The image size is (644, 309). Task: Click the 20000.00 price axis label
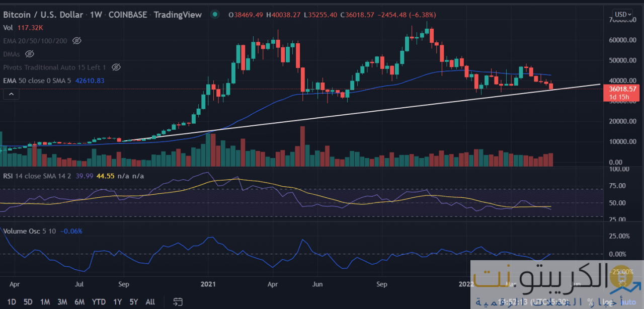[622, 121]
